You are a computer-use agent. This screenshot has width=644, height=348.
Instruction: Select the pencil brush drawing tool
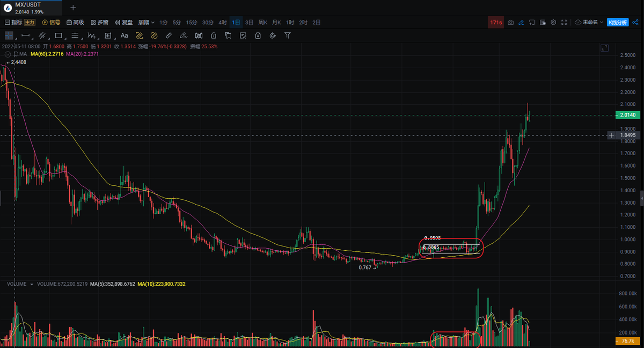point(184,35)
